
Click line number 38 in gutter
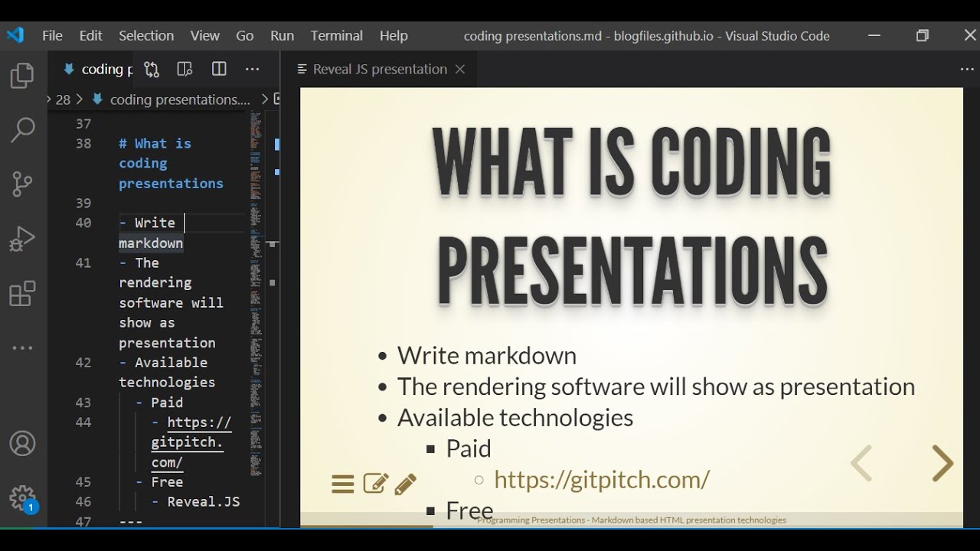tap(83, 143)
